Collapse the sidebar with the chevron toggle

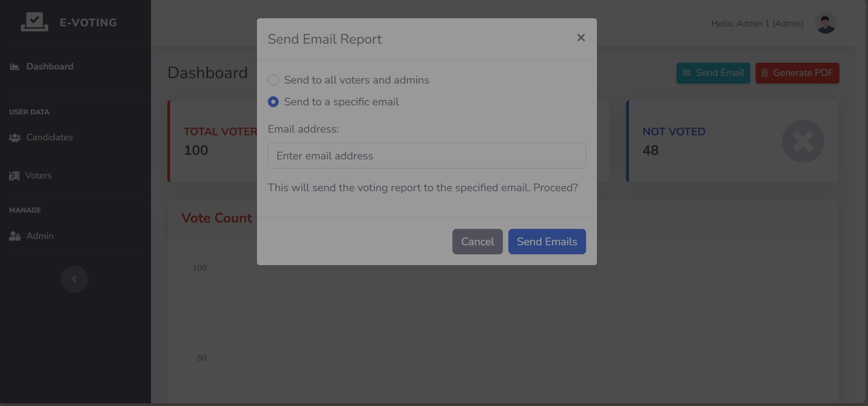point(74,279)
